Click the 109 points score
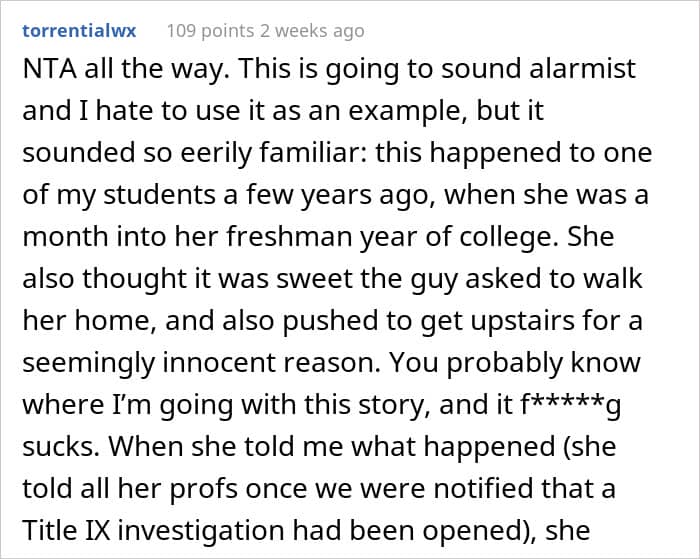The image size is (700, 559). point(208,31)
